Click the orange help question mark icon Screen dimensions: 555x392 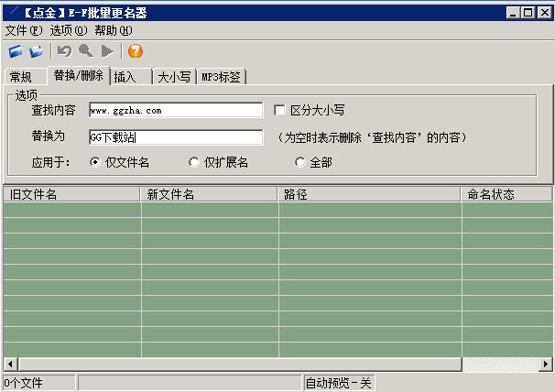click(136, 51)
